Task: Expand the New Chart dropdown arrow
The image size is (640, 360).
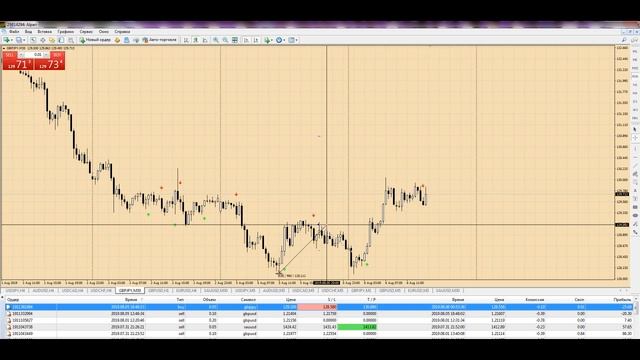Action: tap(12, 40)
